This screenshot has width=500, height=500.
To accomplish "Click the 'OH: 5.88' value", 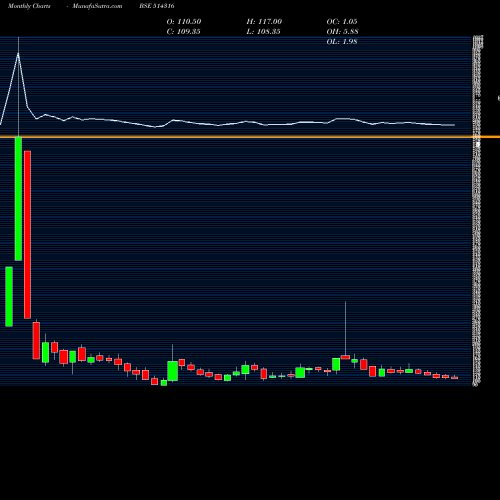I will tap(342, 32).
